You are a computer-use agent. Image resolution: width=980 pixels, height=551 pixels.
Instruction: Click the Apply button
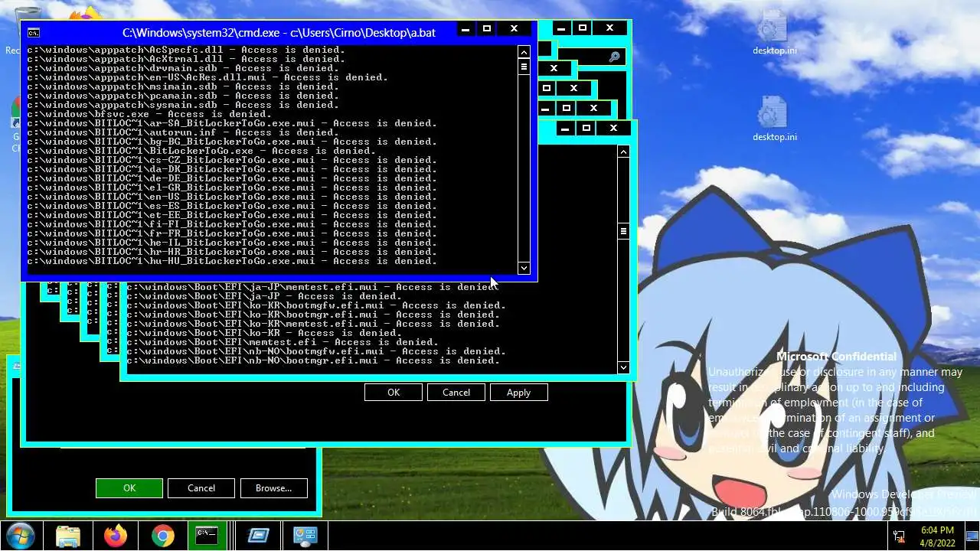(518, 393)
